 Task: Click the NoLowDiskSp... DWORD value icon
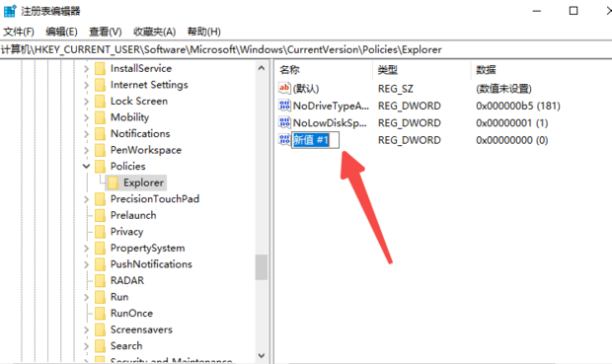284,122
